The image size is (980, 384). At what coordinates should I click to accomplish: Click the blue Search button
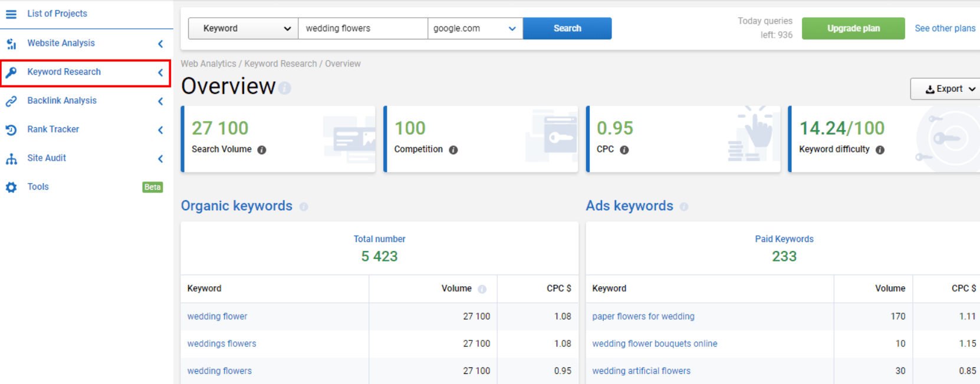point(567,28)
